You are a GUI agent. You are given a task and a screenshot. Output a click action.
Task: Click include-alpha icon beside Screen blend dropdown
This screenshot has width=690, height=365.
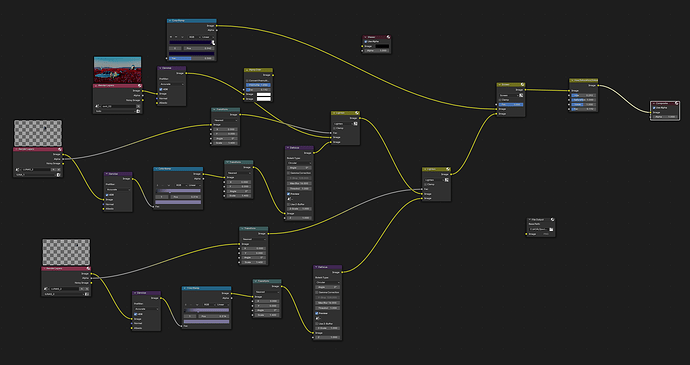pyautogui.click(x=521, y=95)
